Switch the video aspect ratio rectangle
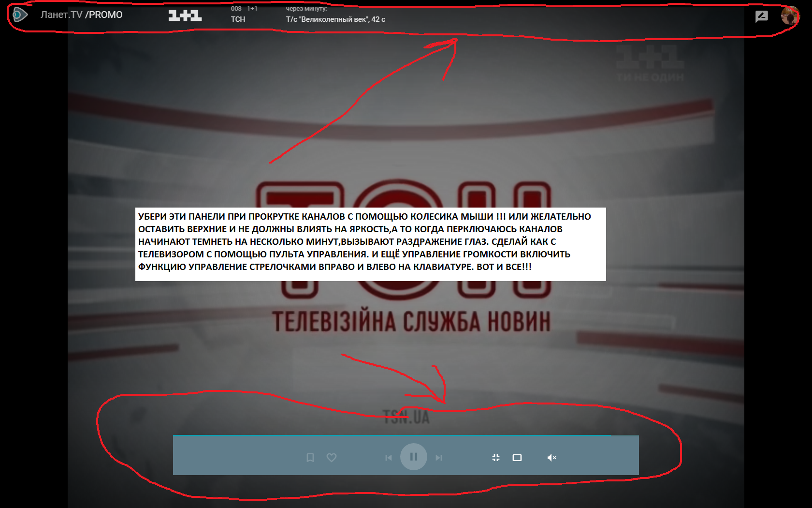This screenshot has height=508, width=812. [x=517, y=458]
